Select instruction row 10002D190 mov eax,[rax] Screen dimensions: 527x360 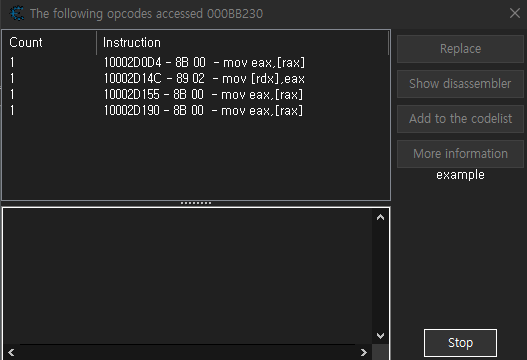coord(196,111)
